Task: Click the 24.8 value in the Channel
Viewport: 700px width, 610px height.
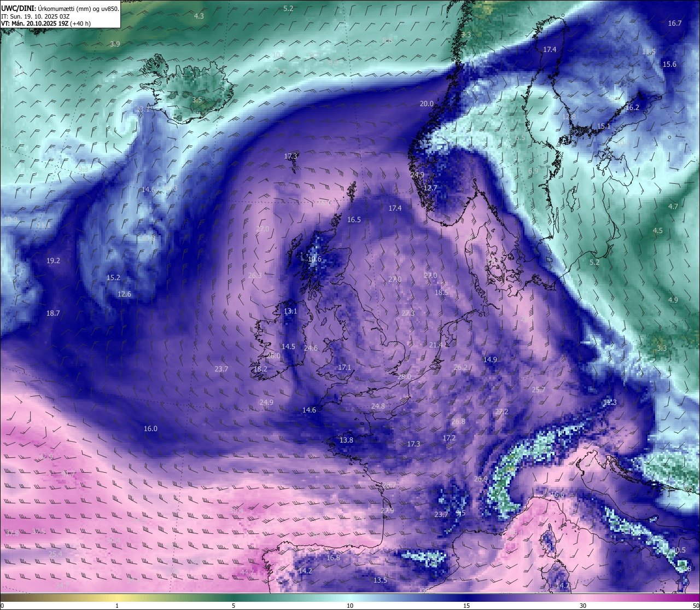Action: (378, 406)
